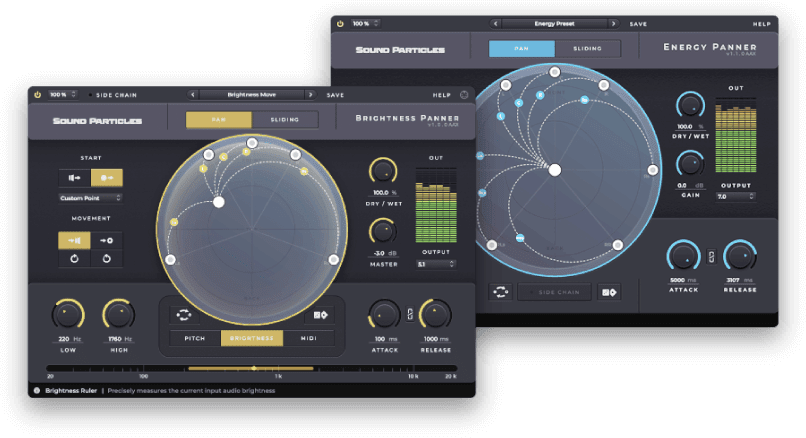Open the 5.1 output format dropdown

[x=435, y=264]
